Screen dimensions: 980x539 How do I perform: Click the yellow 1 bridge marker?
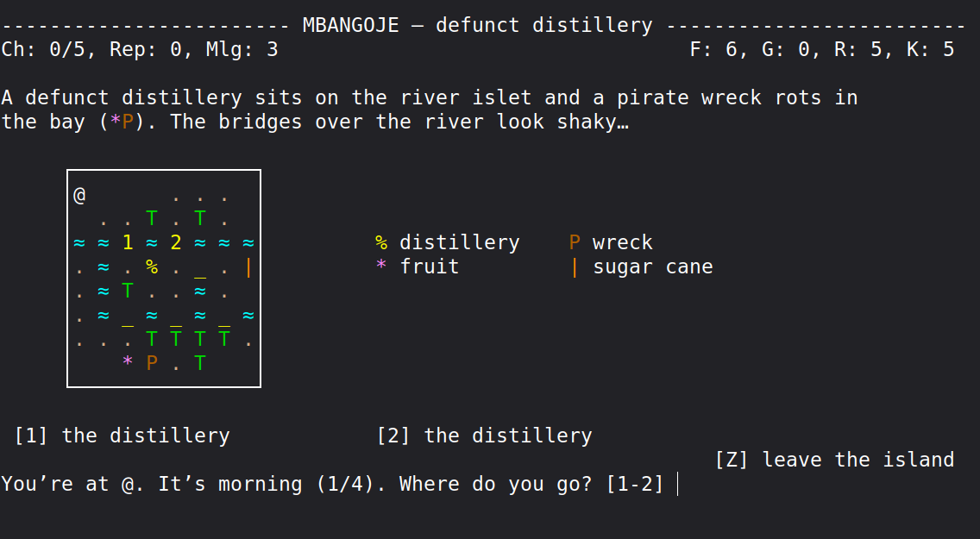128,242
